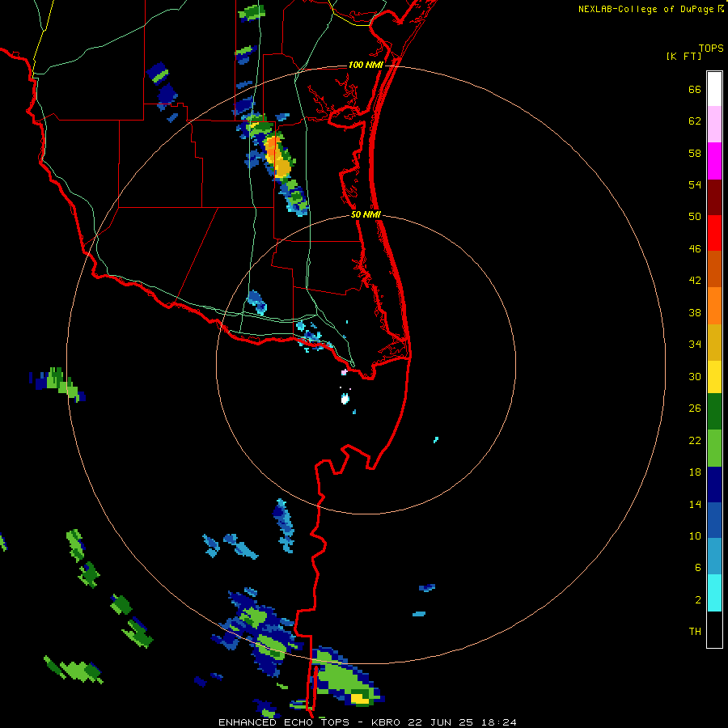Screen dimensions: 728x728
Task: Select the 14 legend value
Action: click(x=695, y=504)
